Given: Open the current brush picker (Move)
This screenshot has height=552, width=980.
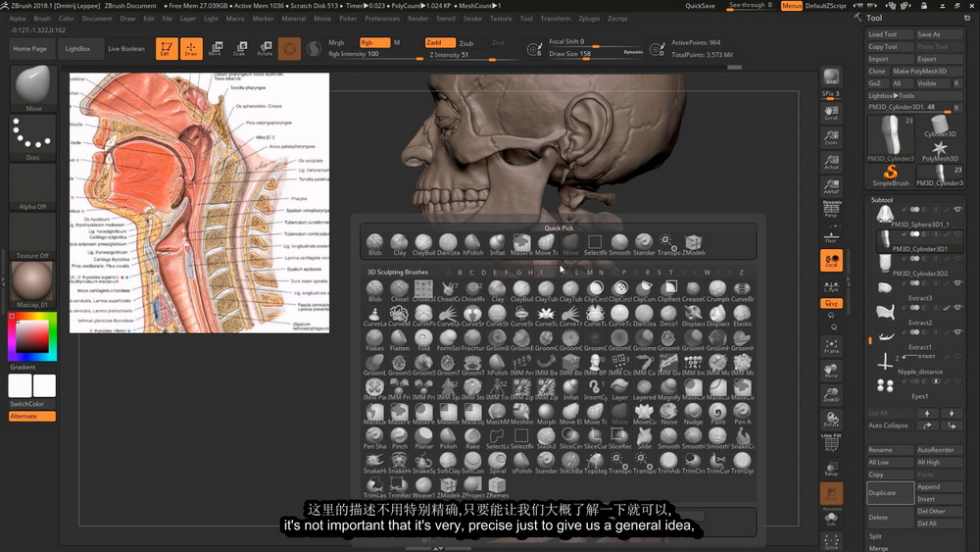Looking at the screenshot, I should 33,89.
